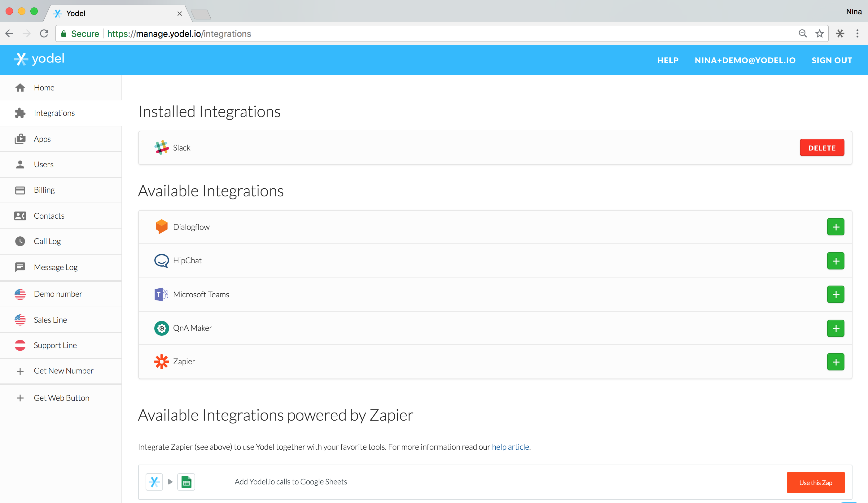Click the Billing card icon
Screen dimensions: 868x503
[20, 190]
